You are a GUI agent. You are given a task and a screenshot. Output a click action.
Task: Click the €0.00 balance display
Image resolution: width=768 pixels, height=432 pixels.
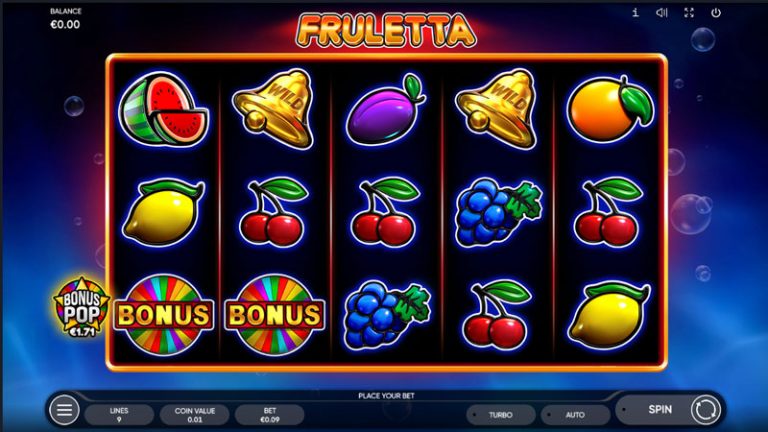[x=65, y=24]
